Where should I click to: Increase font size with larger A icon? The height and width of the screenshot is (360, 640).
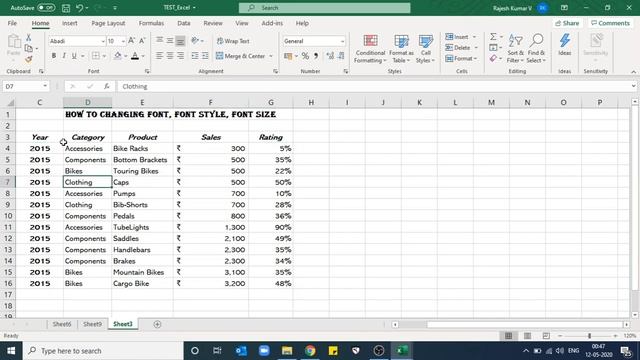[131, 41]
